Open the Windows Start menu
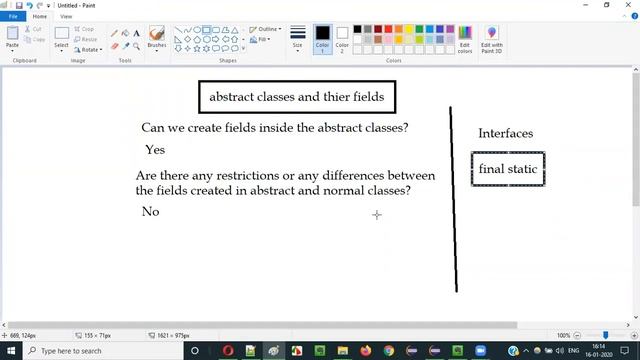The height and width of the screenshot is (360, 640). point(11,351)
